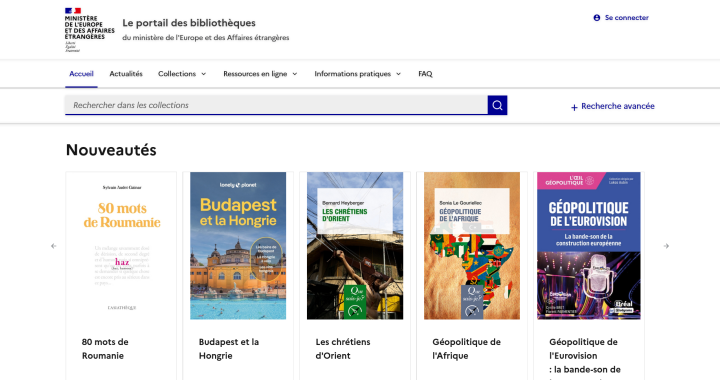The width and height of the screenshot is (720, 380).
Task: Open Budapest et la Hongrie cover
Action: 238,246
